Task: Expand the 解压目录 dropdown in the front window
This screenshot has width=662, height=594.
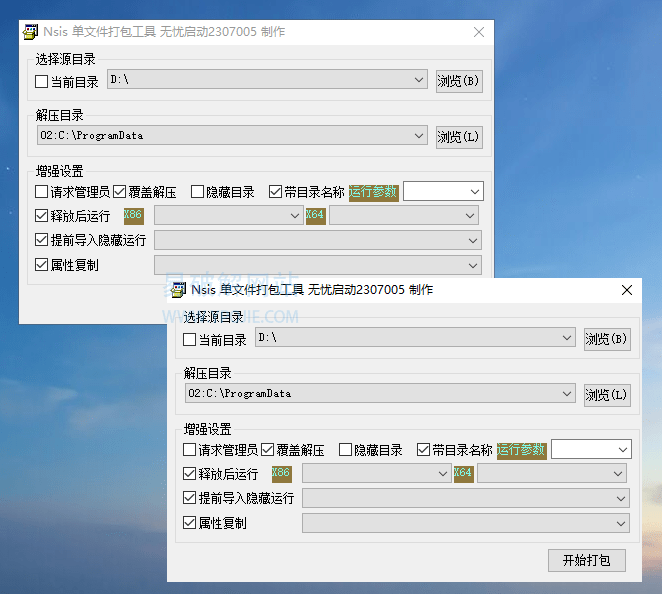Action: coord(566,394)
